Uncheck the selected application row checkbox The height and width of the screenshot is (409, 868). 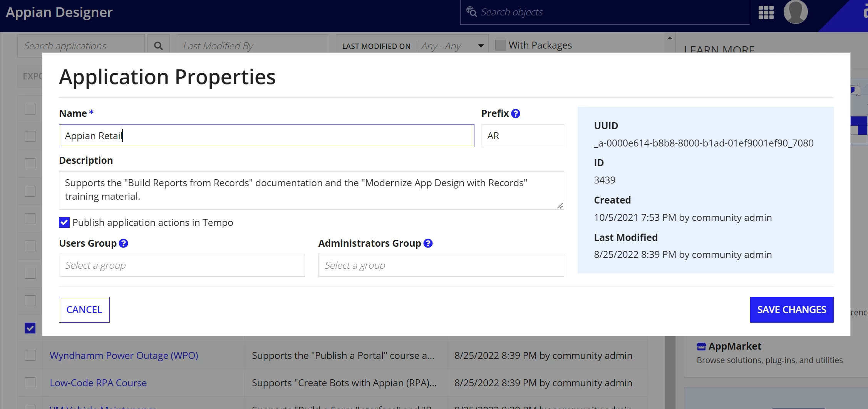[30, 328]
